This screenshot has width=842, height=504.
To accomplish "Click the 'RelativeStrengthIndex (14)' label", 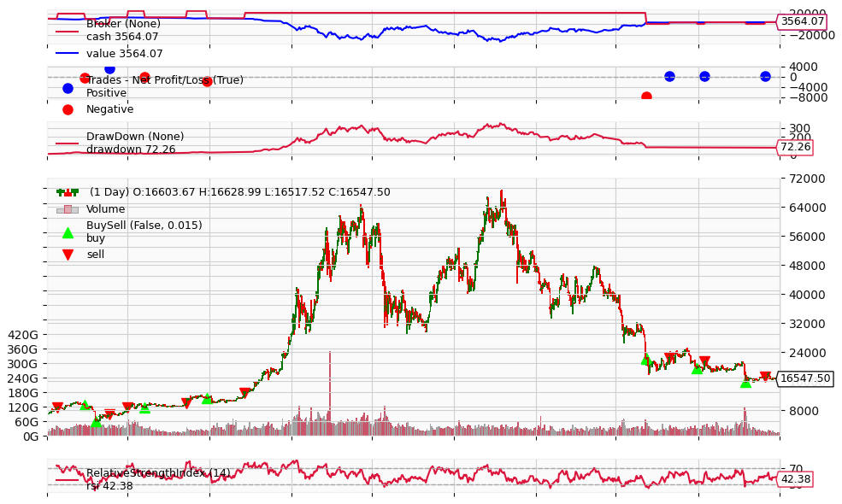I will click(x=158, y=473).
